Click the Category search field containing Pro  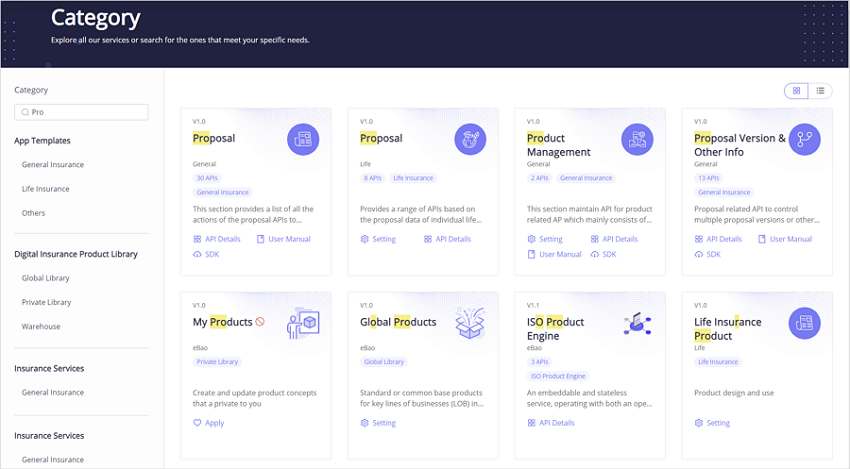[81, 112]
